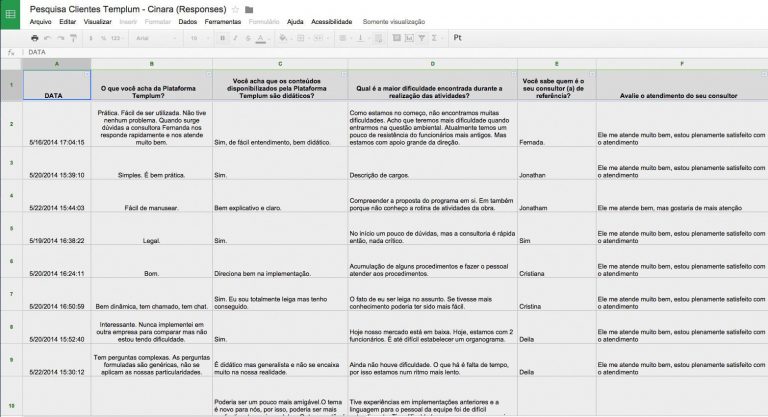Open the font size 10 dropdown

(198, 38)
